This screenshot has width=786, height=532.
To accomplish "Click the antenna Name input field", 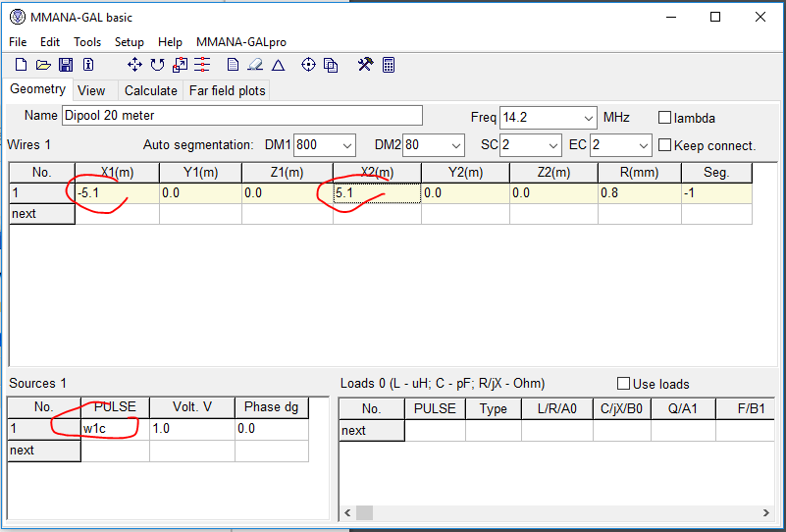I will click(241, 116).
